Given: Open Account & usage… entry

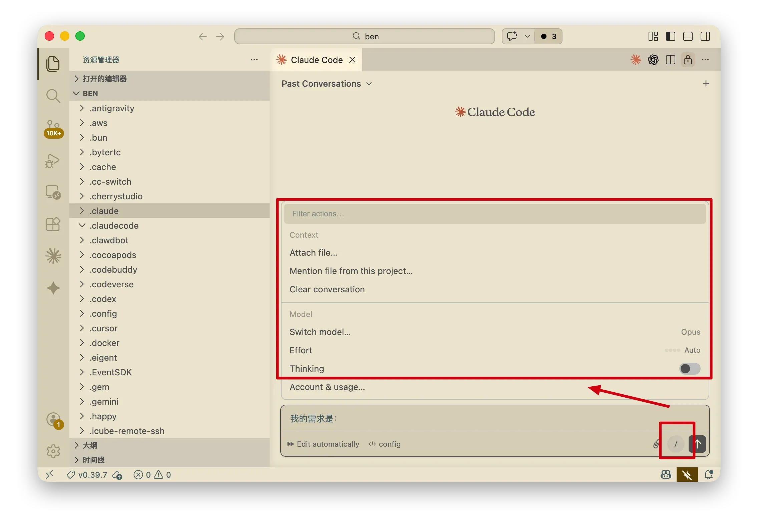Looking at the screenshot, I should point(495,387).
